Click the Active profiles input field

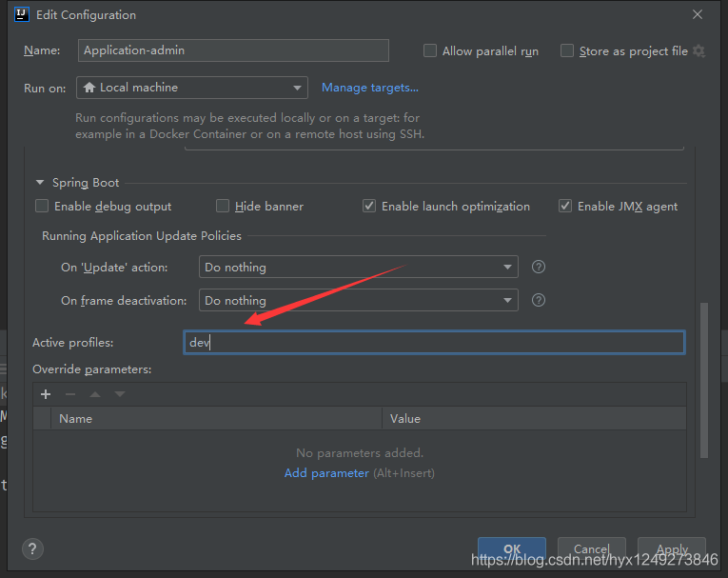434,343
